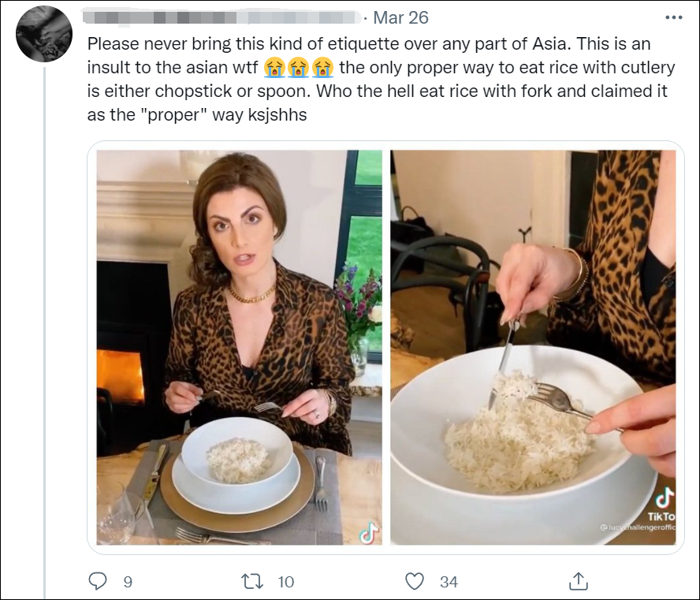Click the vertical thread line below the avatar
The height and width of the screenshot is (600, 700).
tap(44, 315)
